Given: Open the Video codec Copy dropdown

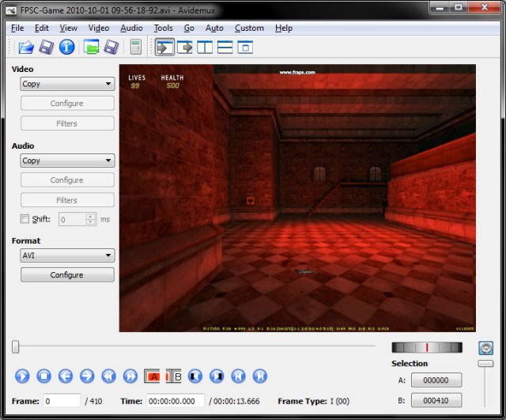Looking at the screenshot, I should click(67, 84).
